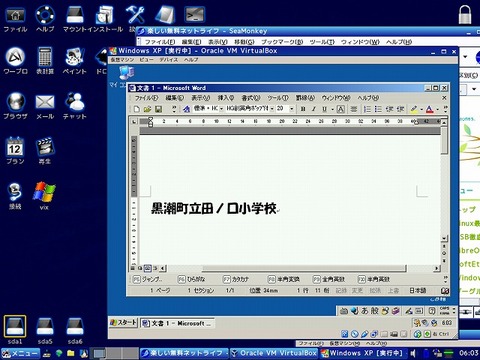Open the terminal icon on desktop top row
Image resolution: width=480 pixels, height=360 pixels.
[x=194, y=15]
